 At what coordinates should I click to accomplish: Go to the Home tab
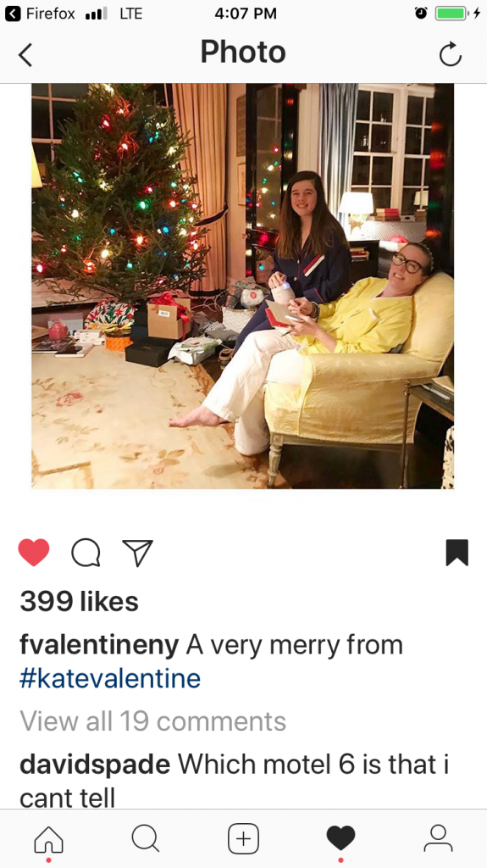[49, 839]
